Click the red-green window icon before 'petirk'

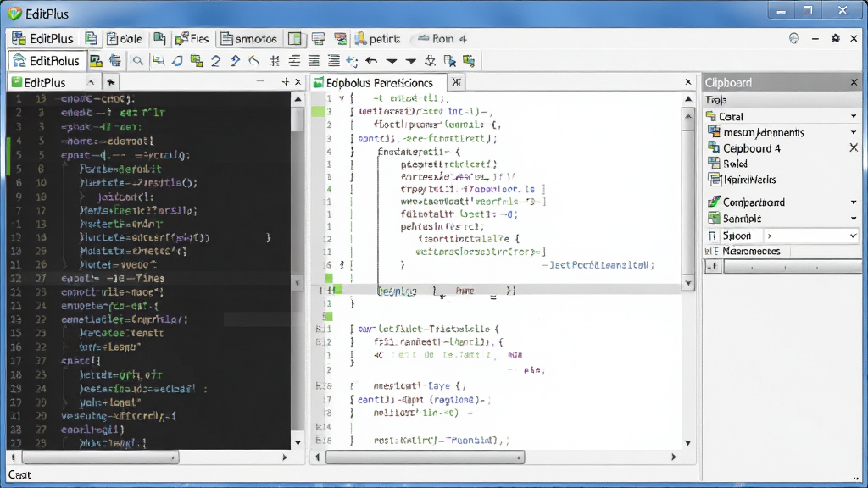click(341, 39)
